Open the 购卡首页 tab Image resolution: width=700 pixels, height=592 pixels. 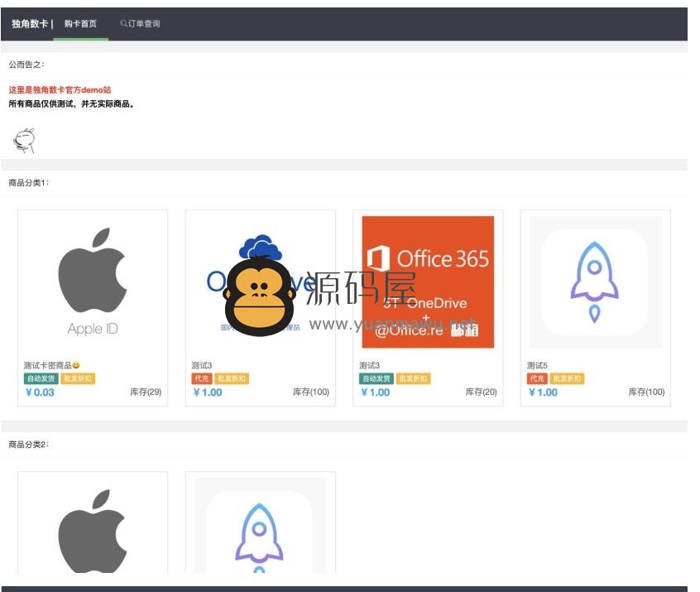pos(80,24)
